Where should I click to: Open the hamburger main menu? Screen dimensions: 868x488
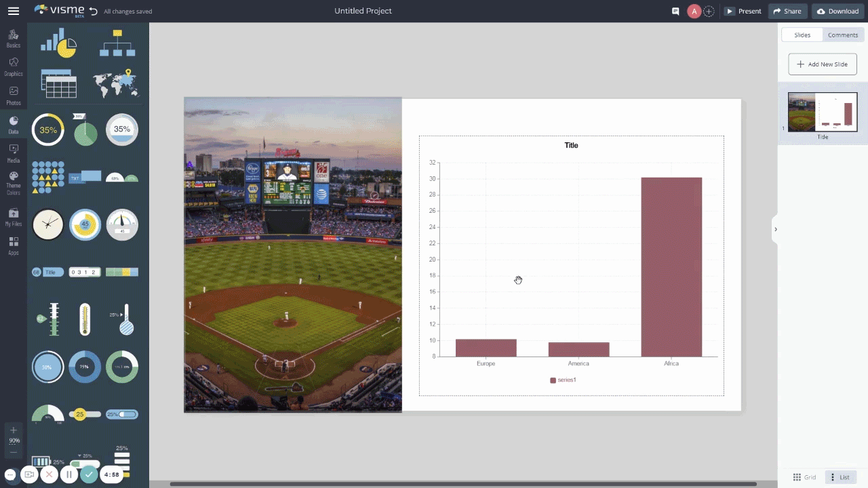click(13, 11)
